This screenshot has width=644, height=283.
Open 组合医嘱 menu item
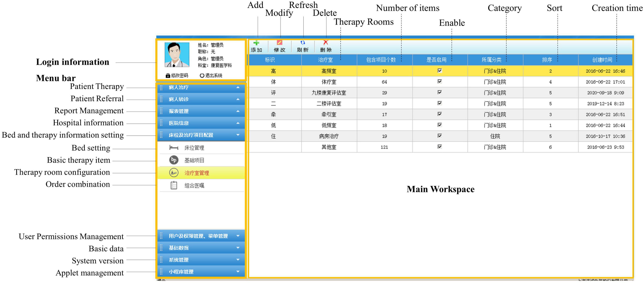(x=201, y=185)
